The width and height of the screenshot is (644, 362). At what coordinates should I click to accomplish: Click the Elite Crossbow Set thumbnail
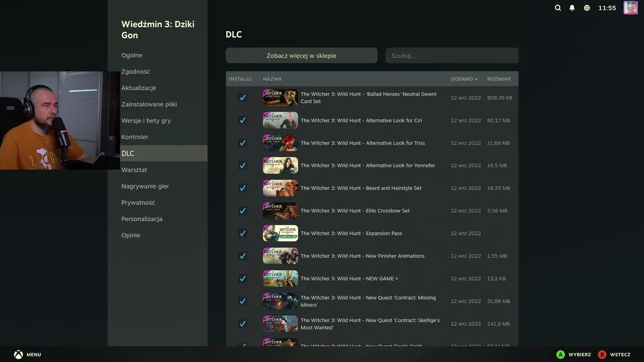point(280,211)
